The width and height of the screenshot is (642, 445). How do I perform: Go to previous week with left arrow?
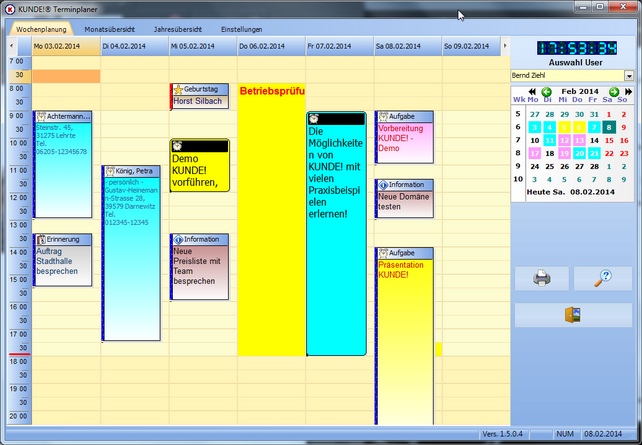pos(11,46)
